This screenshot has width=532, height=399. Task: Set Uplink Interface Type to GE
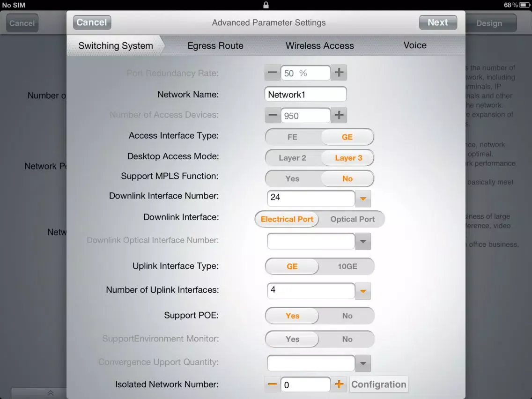pos(292,266)
